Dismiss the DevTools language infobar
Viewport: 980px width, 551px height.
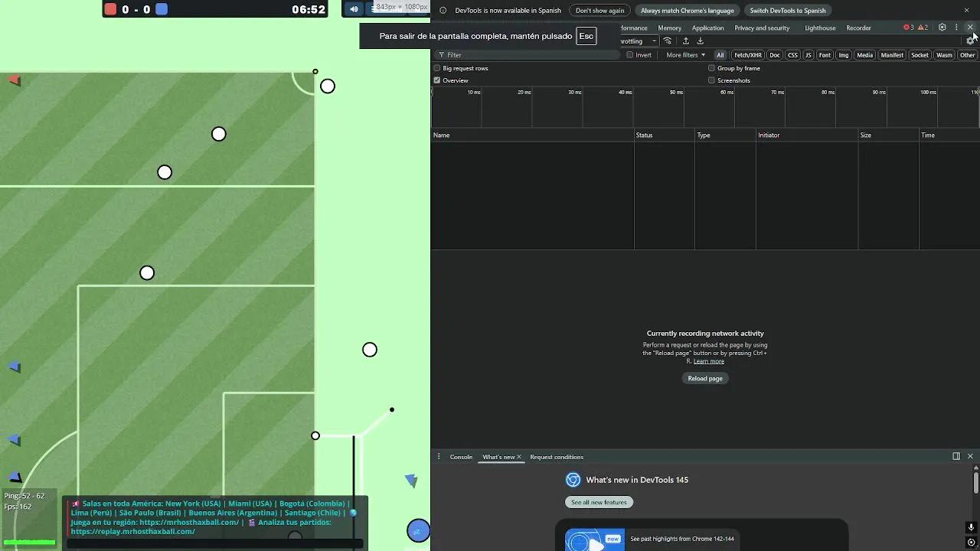[966, 11]
